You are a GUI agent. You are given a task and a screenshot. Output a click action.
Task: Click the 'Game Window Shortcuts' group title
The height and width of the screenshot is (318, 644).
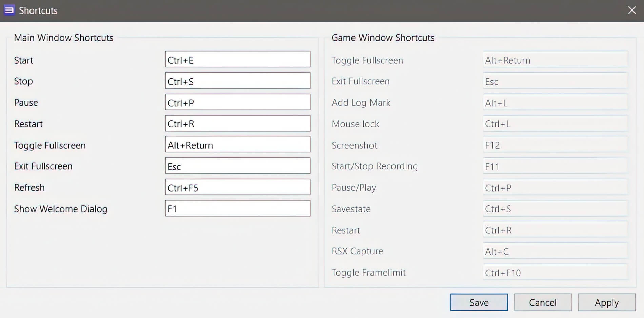point(383,38)
